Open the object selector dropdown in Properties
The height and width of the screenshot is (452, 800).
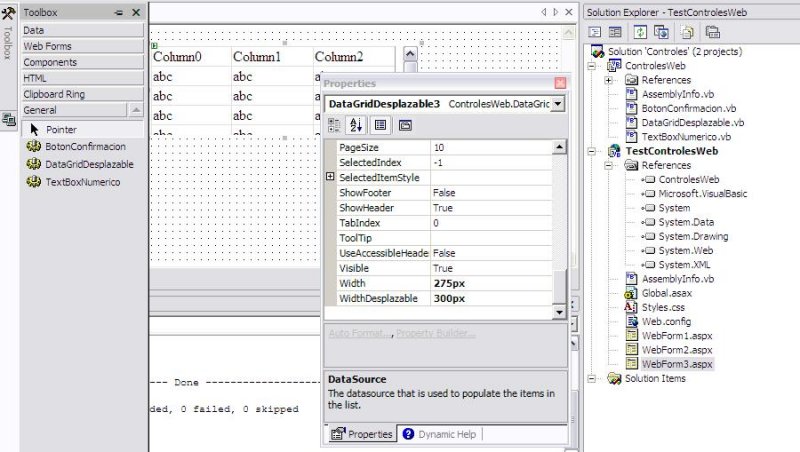(558, 104)
